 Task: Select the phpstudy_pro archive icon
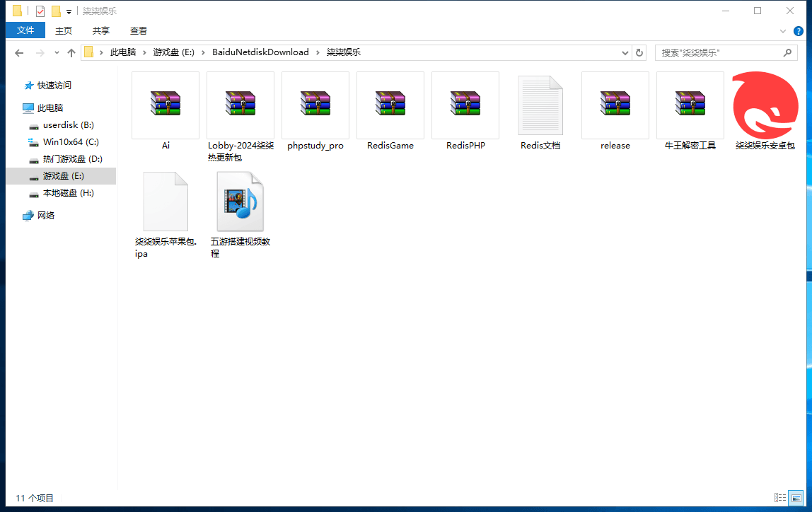pos(315,105)
